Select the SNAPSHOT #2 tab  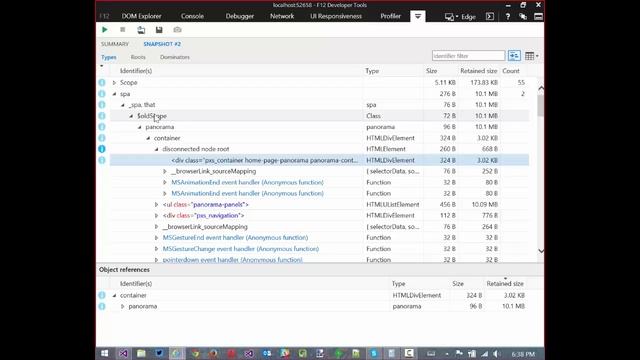click(162, 44)
